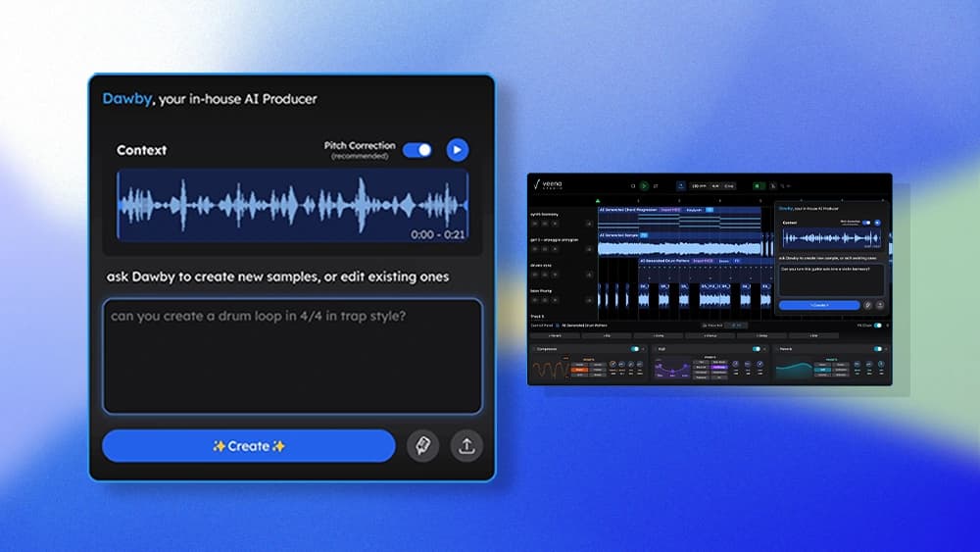Viewport: 980px width, 552px height.
Task: Click the small context waveform in DAW Dawby panel
Action: 831,238
